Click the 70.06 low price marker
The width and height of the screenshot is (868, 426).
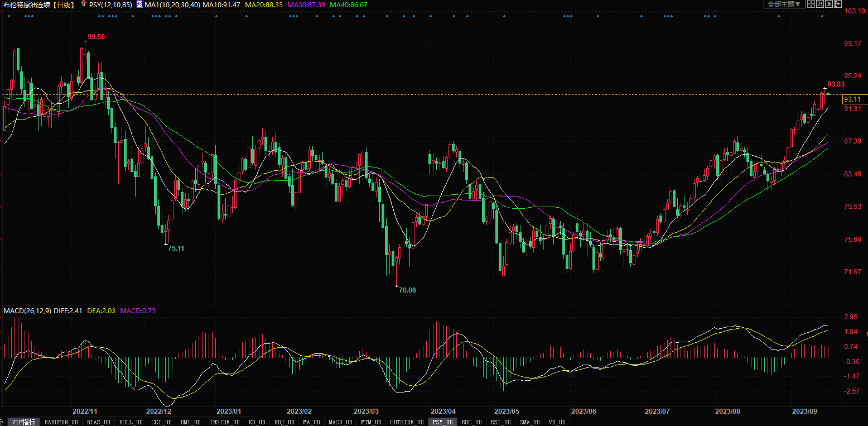(x=407, y=290)
